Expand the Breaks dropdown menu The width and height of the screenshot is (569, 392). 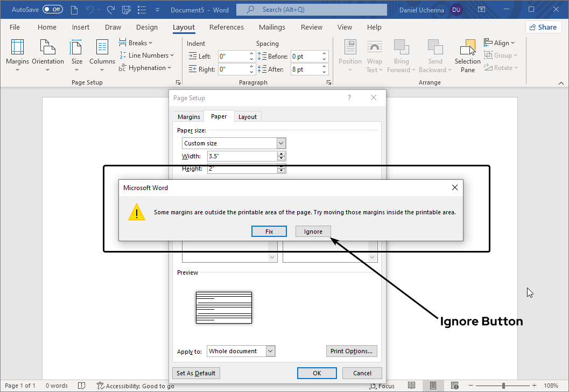(x=140, y=43)
